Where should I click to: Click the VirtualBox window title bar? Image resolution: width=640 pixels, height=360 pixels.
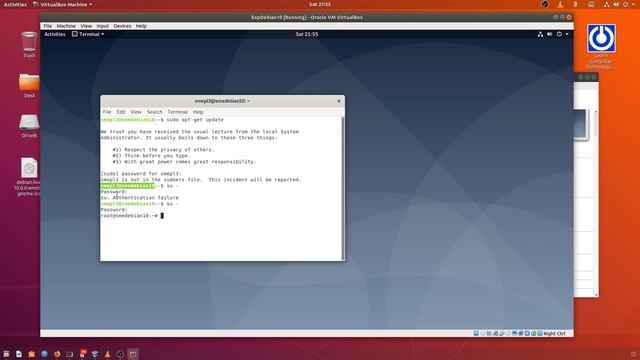(307, 17)
